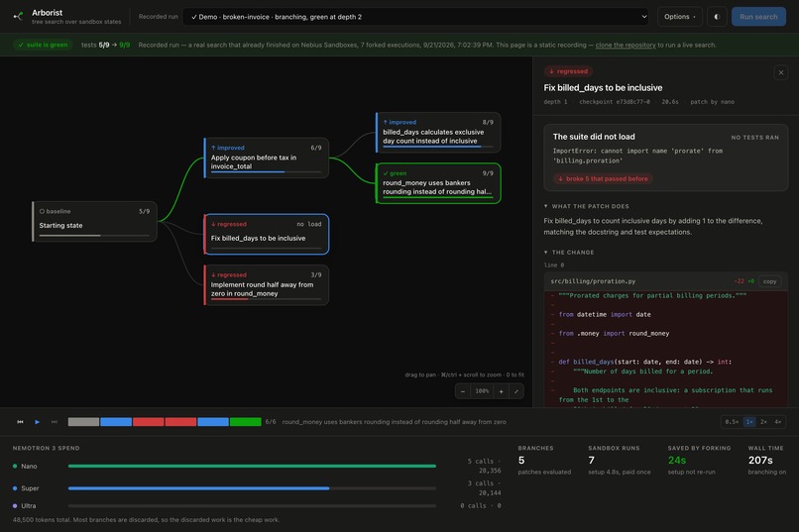Click the src/billing/proration.py file name
The height and width of the screenshot is (532, 799).
(x=593, y=281)
